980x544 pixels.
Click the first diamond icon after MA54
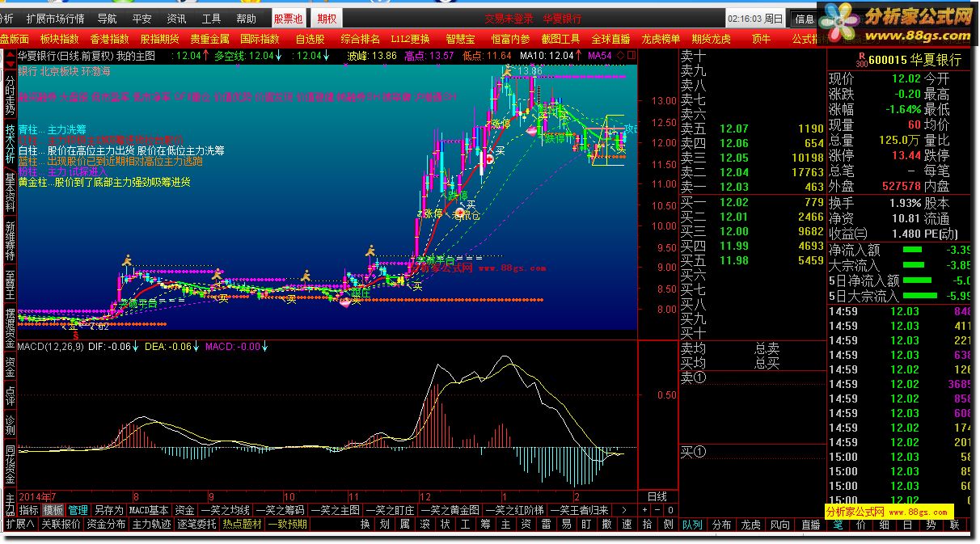[x=620, y=56]
